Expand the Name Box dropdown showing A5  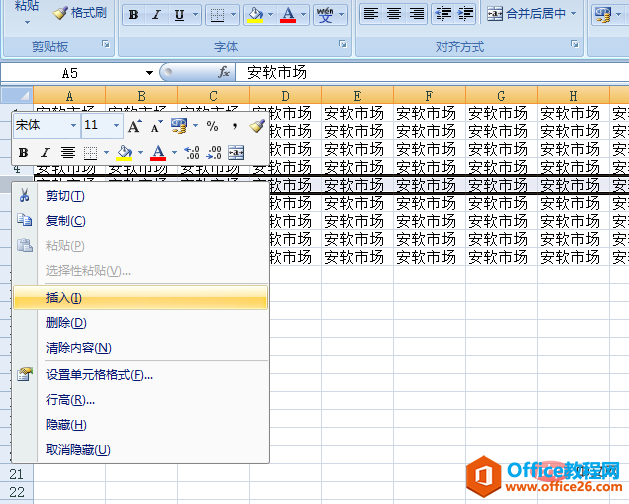click(149, 73)
